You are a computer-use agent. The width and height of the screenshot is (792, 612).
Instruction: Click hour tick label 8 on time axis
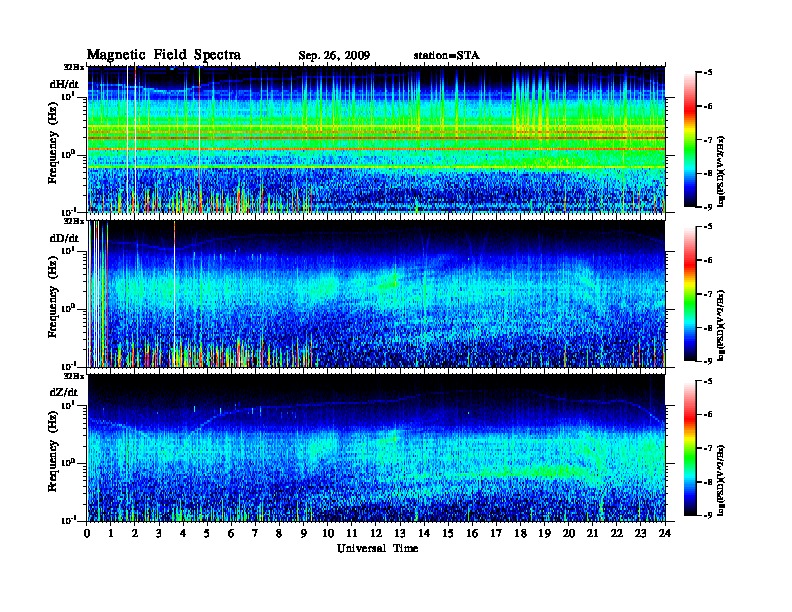click(279, 534)
